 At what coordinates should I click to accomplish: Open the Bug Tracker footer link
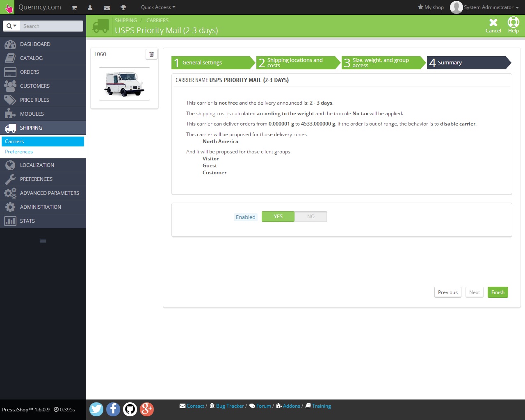pos(227,406)
